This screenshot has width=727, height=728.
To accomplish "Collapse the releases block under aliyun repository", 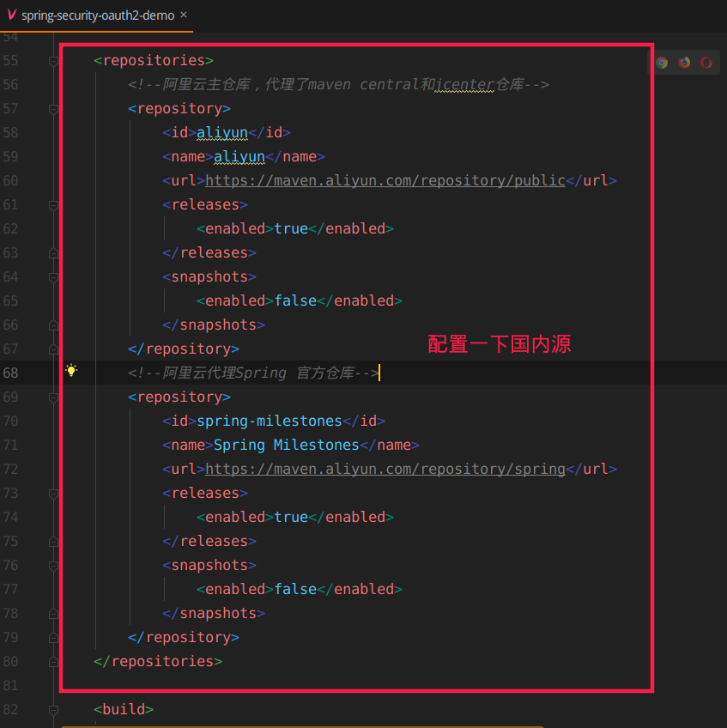I will click(53, 204).
